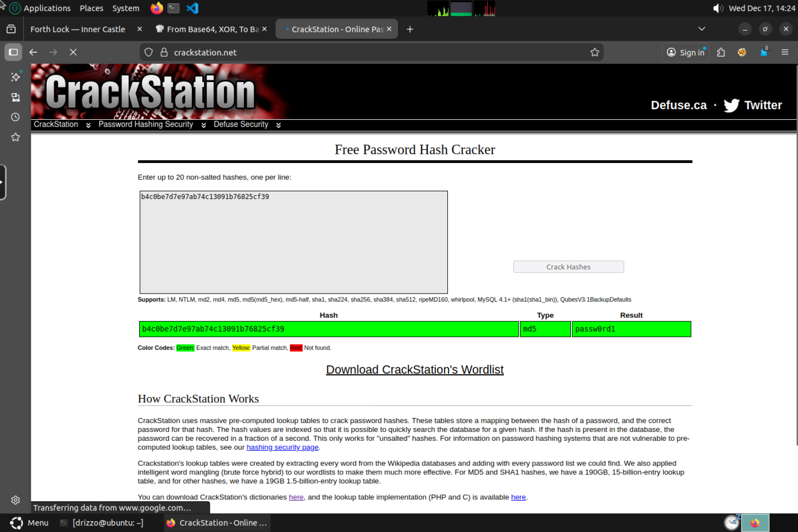The width and height of the screenshot is (798, 532).
Task: Open Firefox application menu
Action: click(785, 52)
